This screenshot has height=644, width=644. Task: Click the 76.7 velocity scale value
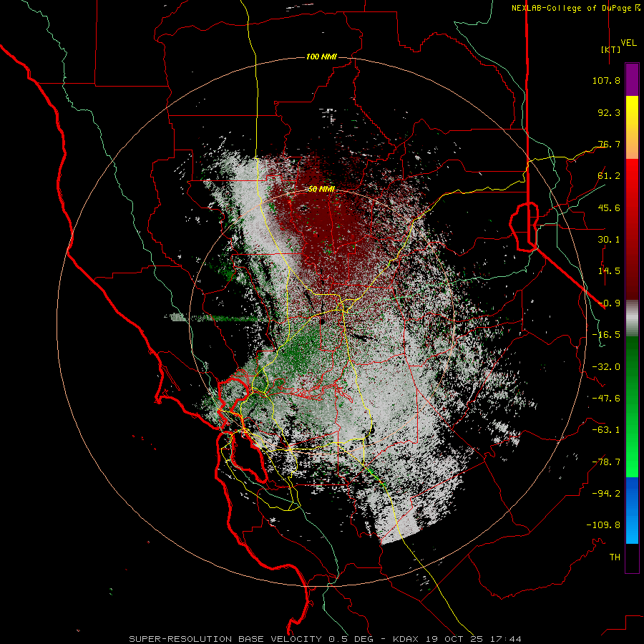coord(609,144)
